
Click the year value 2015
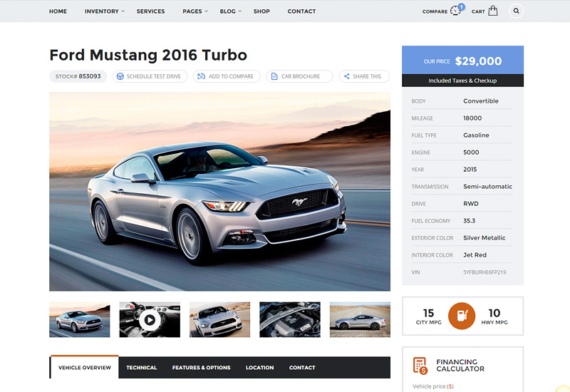(x=470, y=170)
